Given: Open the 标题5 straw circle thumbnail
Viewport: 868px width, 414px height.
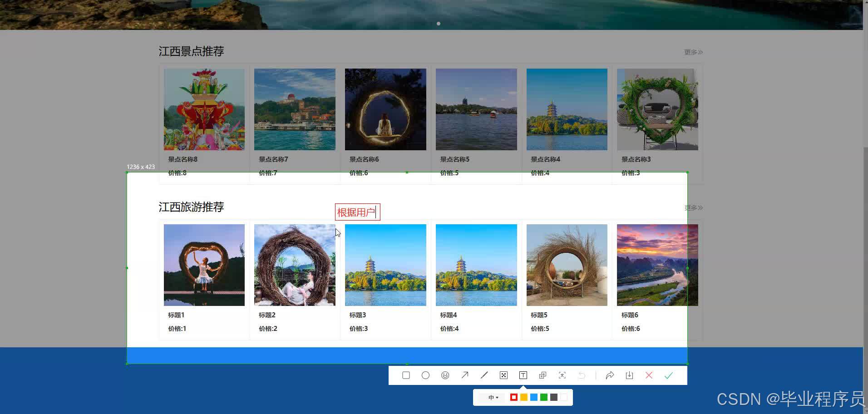Looking at the screenshot, I should tap(567, 265).
